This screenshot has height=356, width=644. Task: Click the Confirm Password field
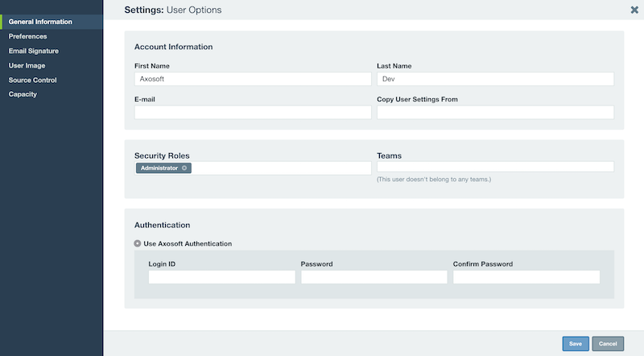526,277
